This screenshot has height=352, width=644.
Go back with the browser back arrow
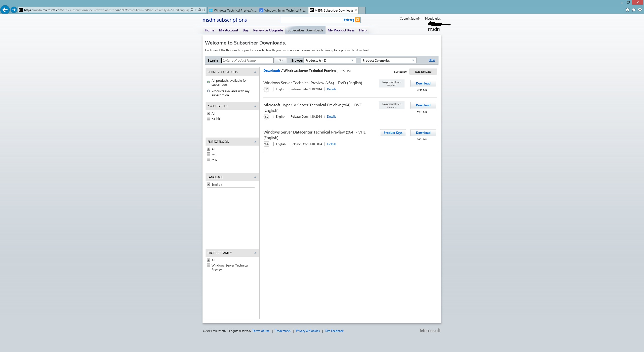pyautogui.click(x=5, y=10)
